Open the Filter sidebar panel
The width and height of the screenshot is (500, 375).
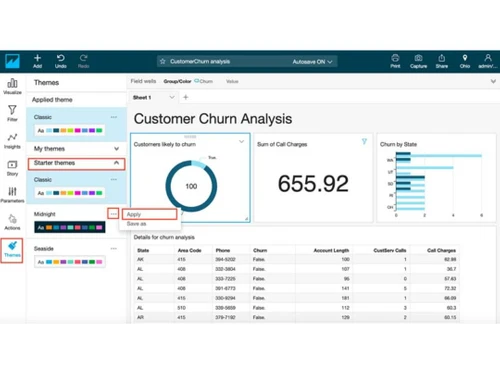click(x=12, y=113)
